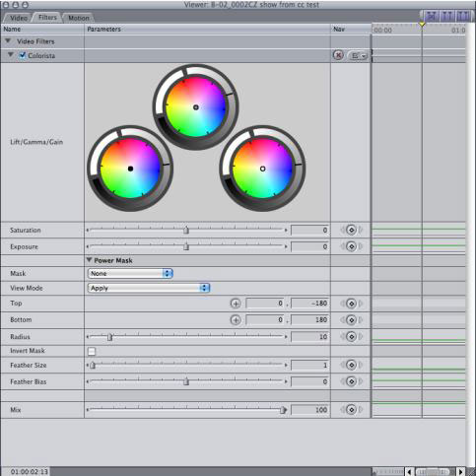This screenshot has height=476, width=476.
Task: Click the Top Y value field showing -180
Action: tap(309, 304)
